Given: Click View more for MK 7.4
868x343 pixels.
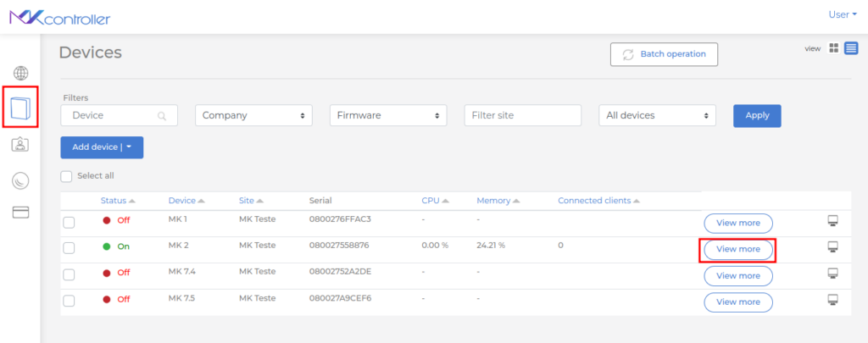Looking at the screenshot, I should pos(737,275).
